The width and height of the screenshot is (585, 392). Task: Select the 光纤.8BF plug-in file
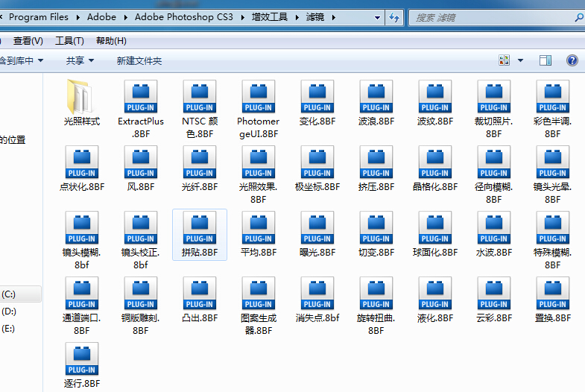200,168
